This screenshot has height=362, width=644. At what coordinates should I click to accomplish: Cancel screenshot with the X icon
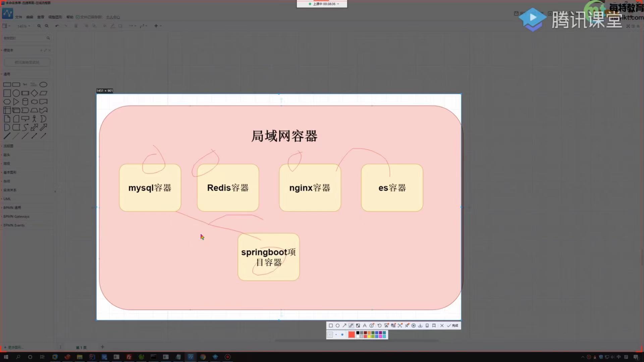[x=442, y=325]
